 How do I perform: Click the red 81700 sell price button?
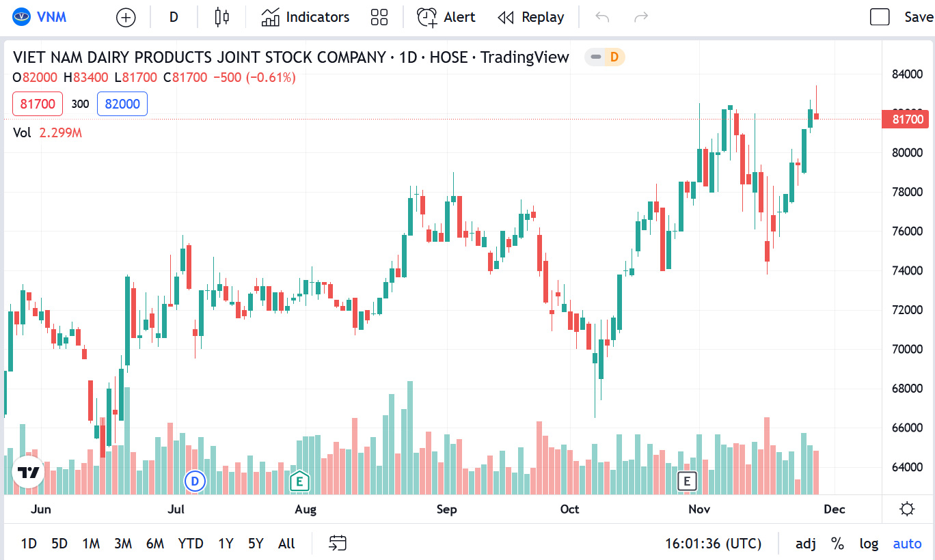[38, 104]
